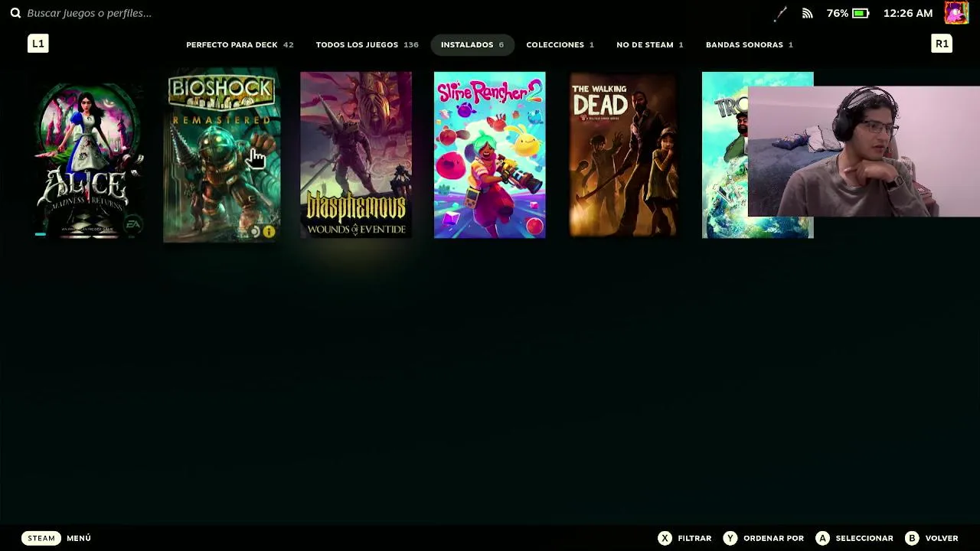This screenshot has height=551, width=980.
Task: Switch to Perfecto para Deck tab
Action: coord(240,44)
